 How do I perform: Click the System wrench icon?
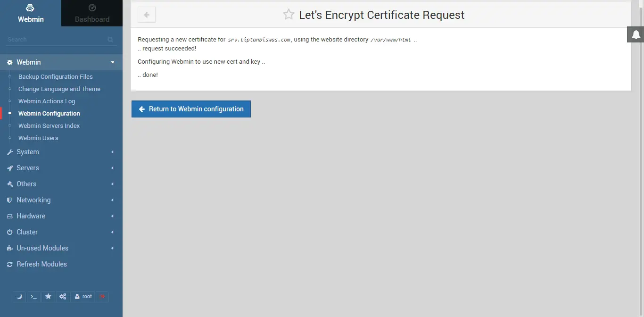point(10,152)
